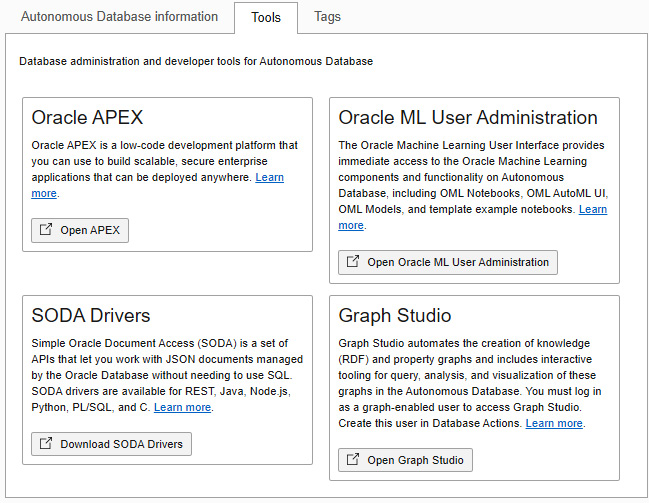Follow Learn more link in Oracle APEX card
Image resolution: width=649 pixels, height=503 pixels.
point(269,177)
